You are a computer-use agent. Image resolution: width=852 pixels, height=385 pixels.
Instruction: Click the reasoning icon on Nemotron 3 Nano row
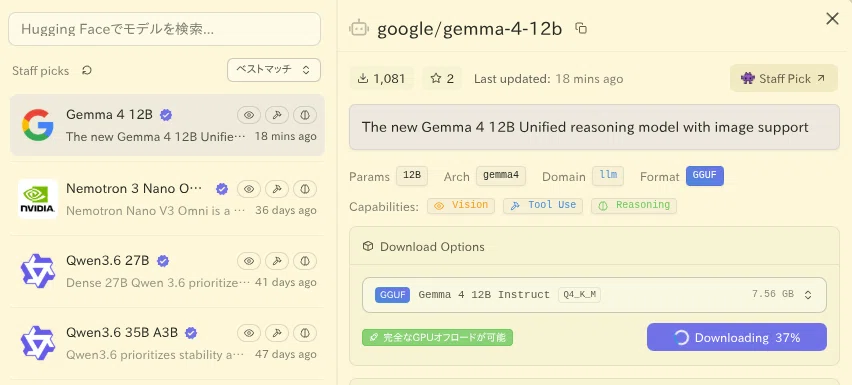point(305,189)
